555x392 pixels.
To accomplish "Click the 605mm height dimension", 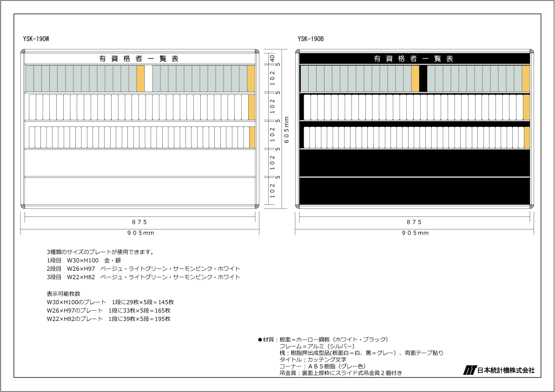I will pos(287,130).
